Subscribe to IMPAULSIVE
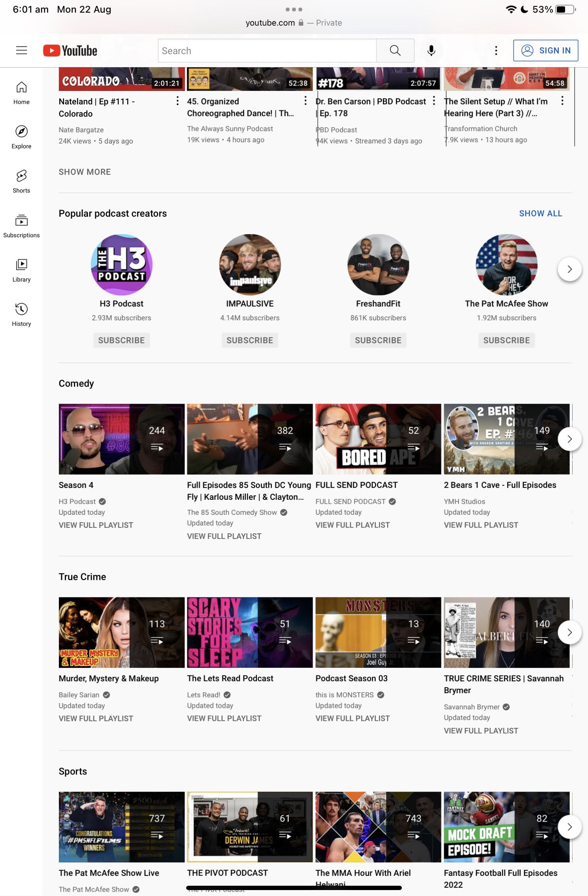The height and width of the screenshot is (896, 588). click(x=250, y=340)
